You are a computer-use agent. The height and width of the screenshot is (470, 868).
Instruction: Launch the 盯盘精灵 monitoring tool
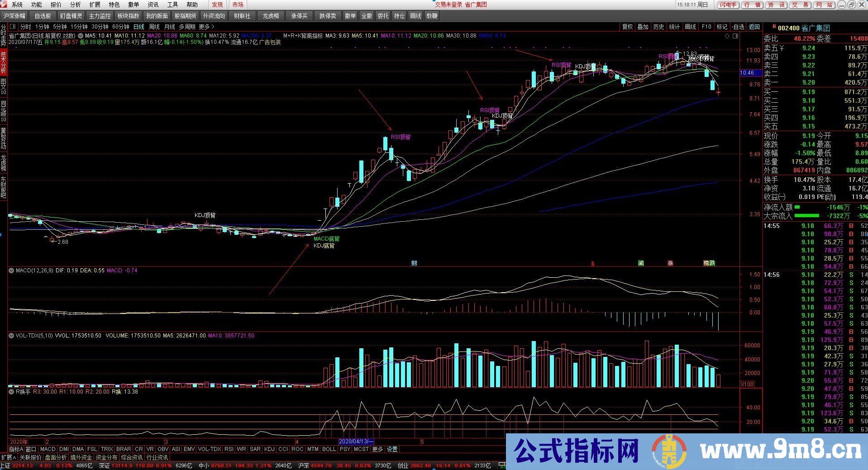(x=70, y=15)
